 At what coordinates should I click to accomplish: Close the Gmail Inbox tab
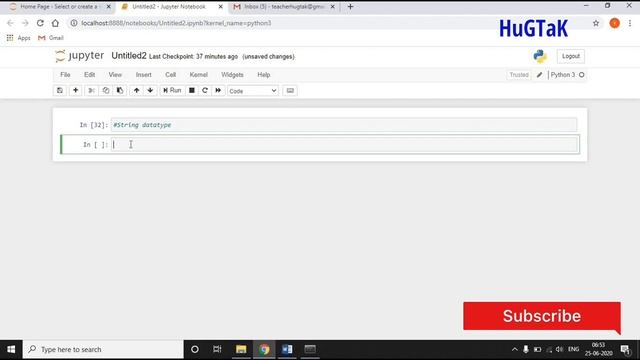click(333, 7)
